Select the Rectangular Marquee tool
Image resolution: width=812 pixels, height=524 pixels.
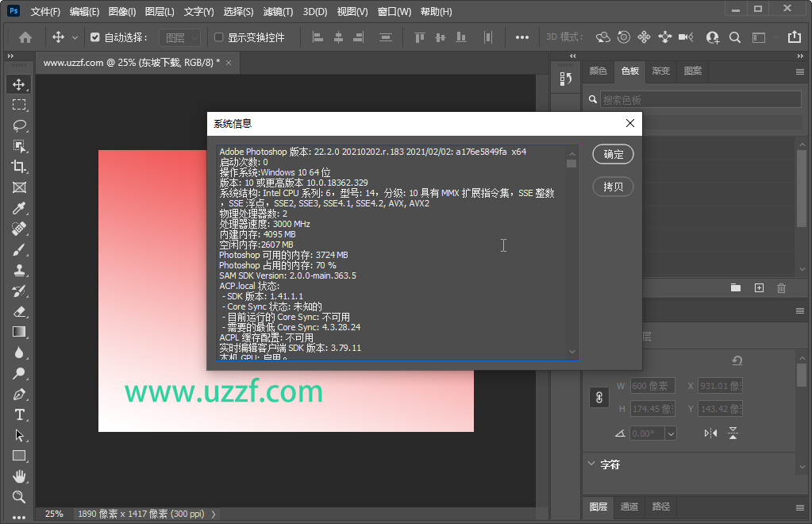[18, 105]
